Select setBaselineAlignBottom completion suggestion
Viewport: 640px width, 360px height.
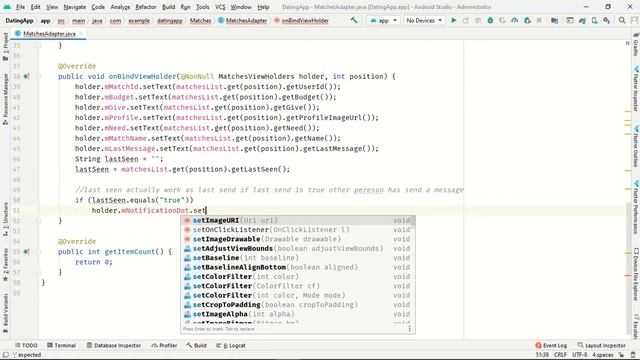(x=298, y=267)
